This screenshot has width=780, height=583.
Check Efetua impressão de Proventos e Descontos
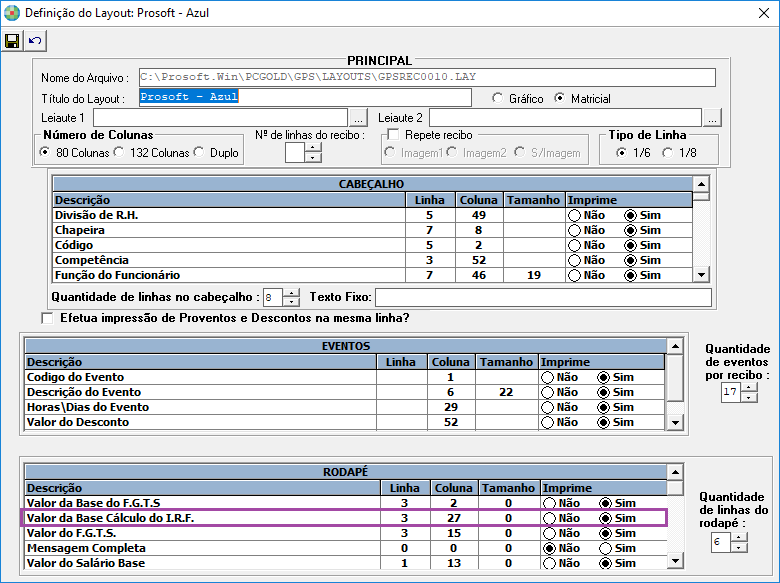click(48, 318)
